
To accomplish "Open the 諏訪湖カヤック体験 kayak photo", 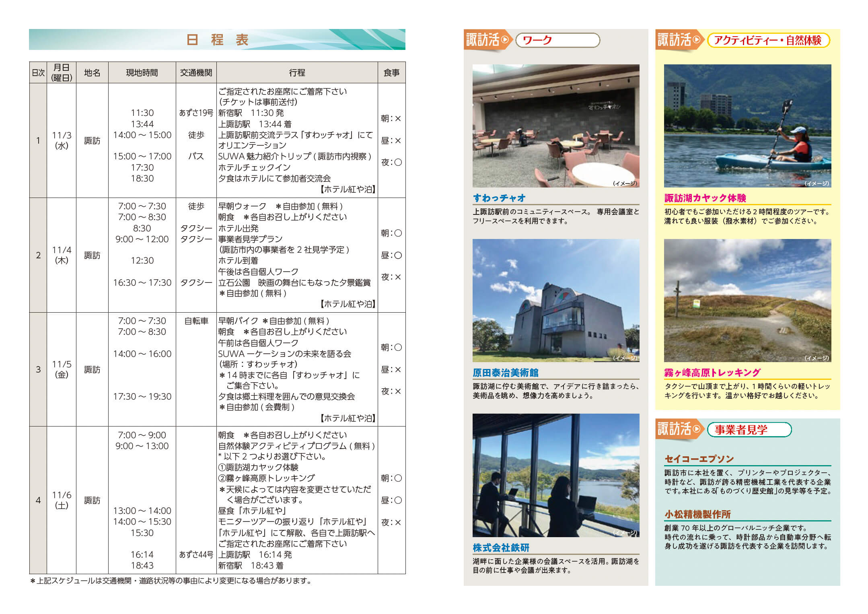I will click(747, 126).
